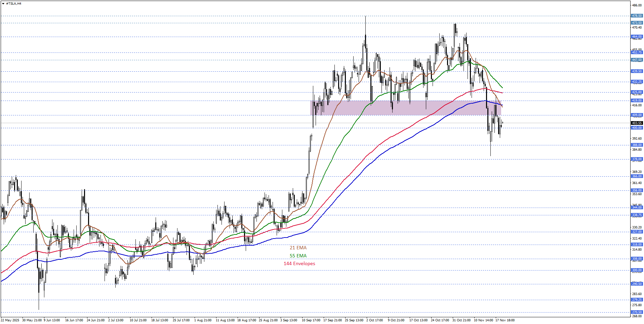This screenshot has height=324, width=644.
Task: Click the 478.50 price level label
Action: (637, 16)
